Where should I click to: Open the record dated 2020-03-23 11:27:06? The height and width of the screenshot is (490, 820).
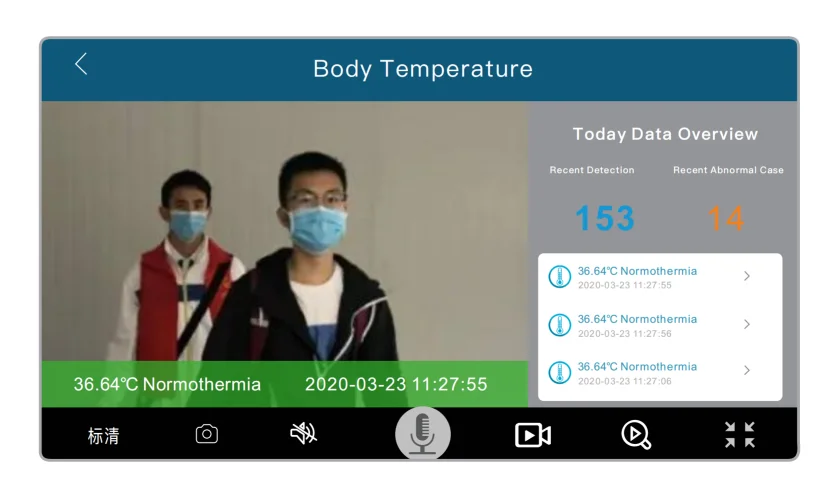(660, 373)
